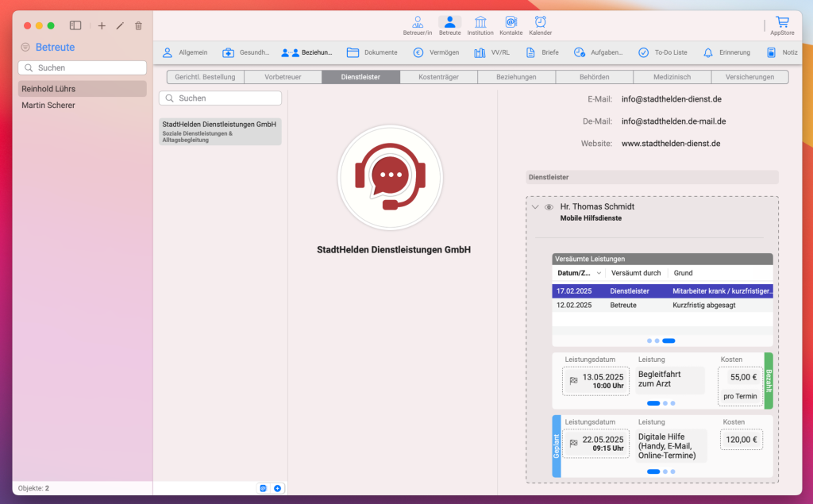Image resolution: width=813 pixels, height=504 pixels.
Task: Click the Versäumte Leistungen table title bar
Action: coord(663,259)
